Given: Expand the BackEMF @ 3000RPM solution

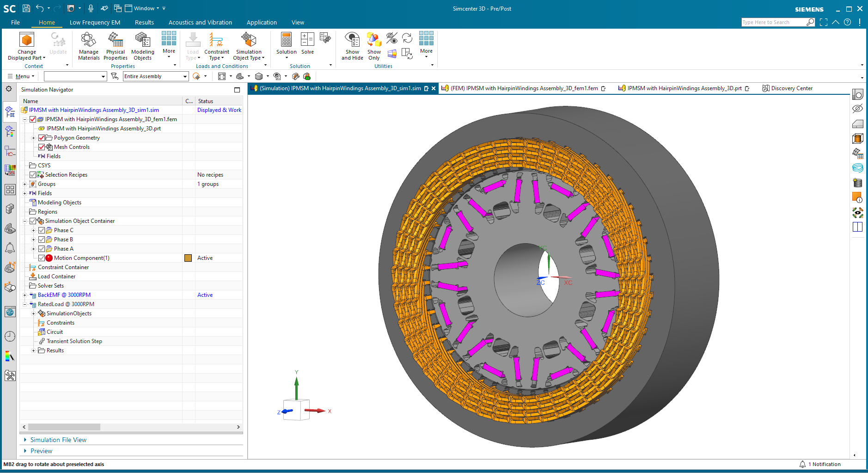Looking at the screenshot, I should tap(25, 295).
